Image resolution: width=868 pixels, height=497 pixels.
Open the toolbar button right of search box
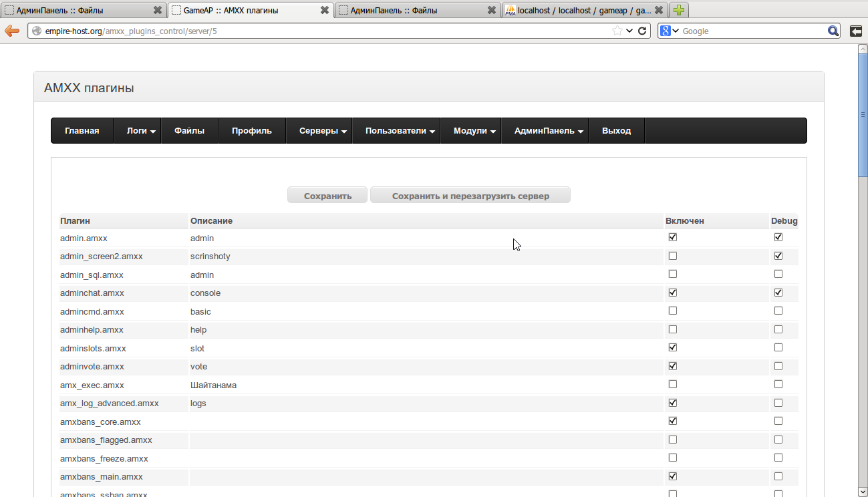(x=855, y=31)
